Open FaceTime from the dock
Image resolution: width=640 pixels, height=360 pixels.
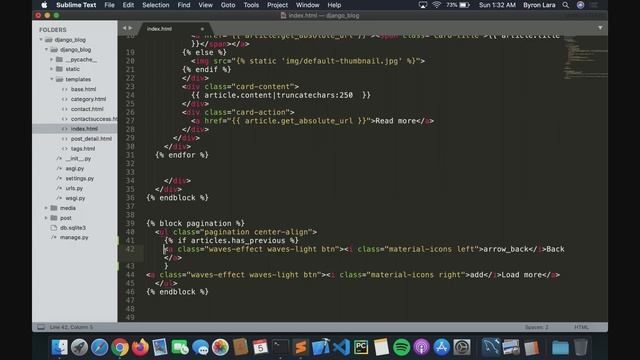(180, 347)
